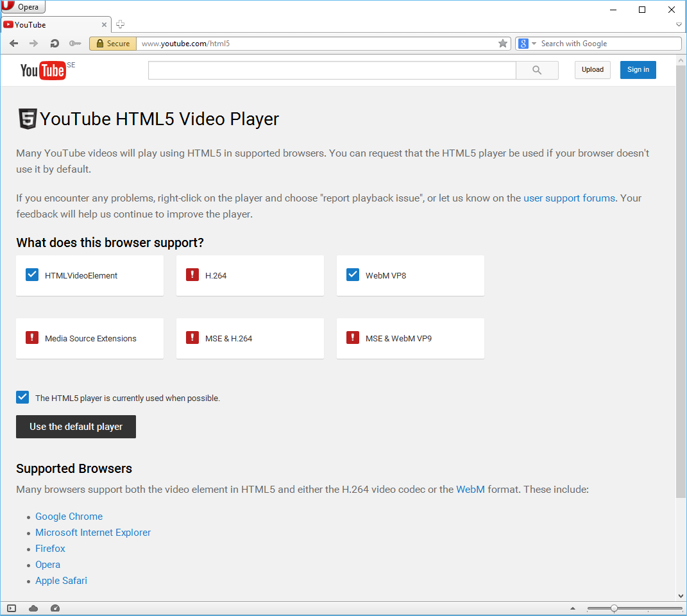Click the Search with Google field
This screenshot has width=687, height=616.
(x=610, y=44)
